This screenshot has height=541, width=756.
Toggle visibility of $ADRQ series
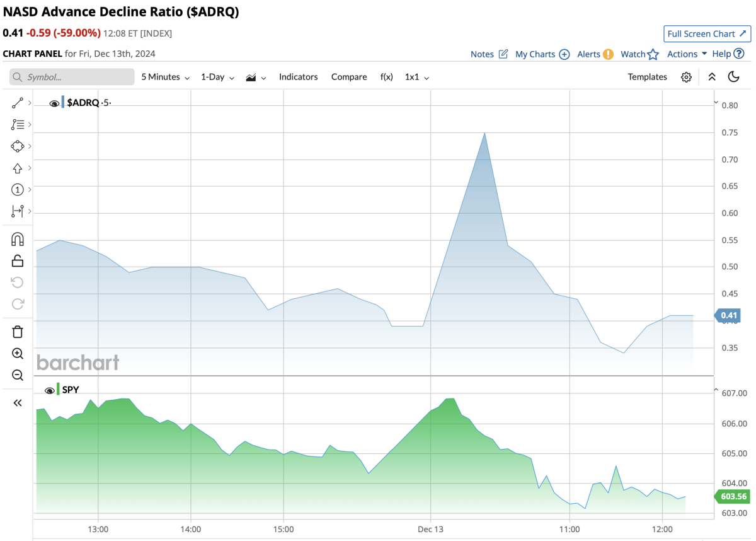54,103
